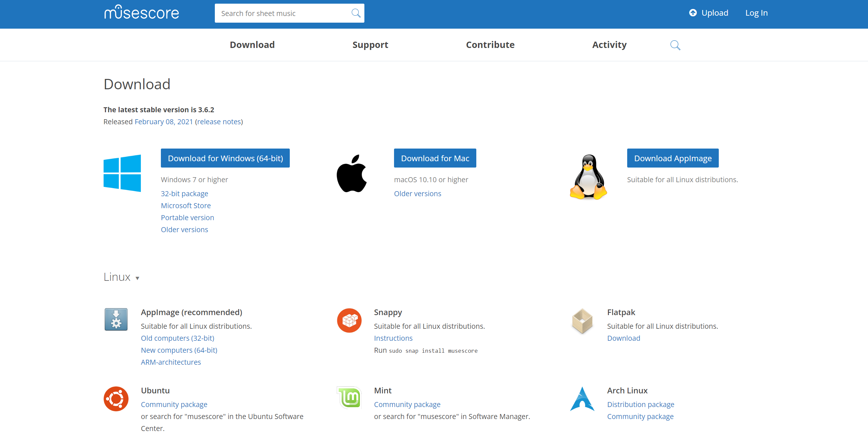Image resolution: width=868 pixels, height=435 pixels.
Task: Click the Ubuntu logo icon
Action: pyautogui.click(x=116, y=399)
